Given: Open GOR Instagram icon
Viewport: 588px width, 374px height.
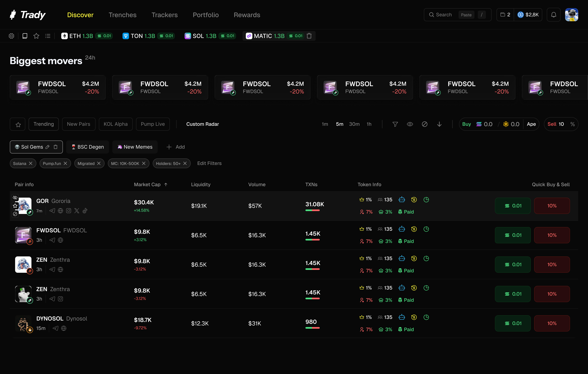Looking at the screenshot, I should 69,211.
